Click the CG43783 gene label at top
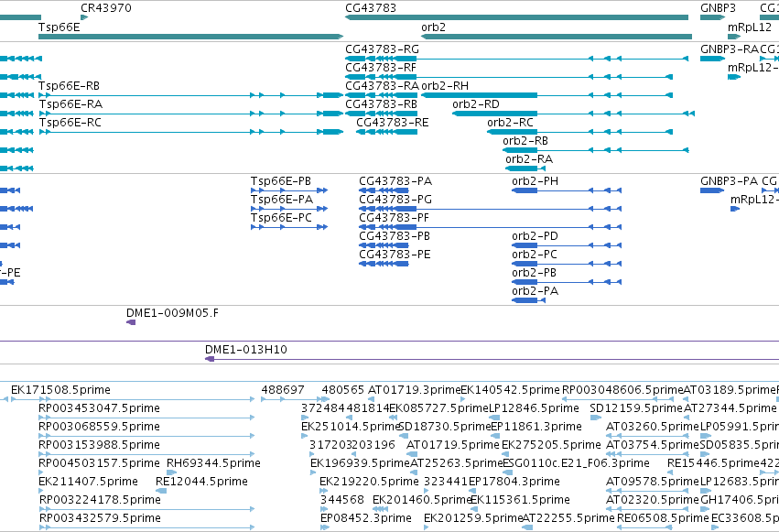 pyautogui.click(x=371, y=8)
